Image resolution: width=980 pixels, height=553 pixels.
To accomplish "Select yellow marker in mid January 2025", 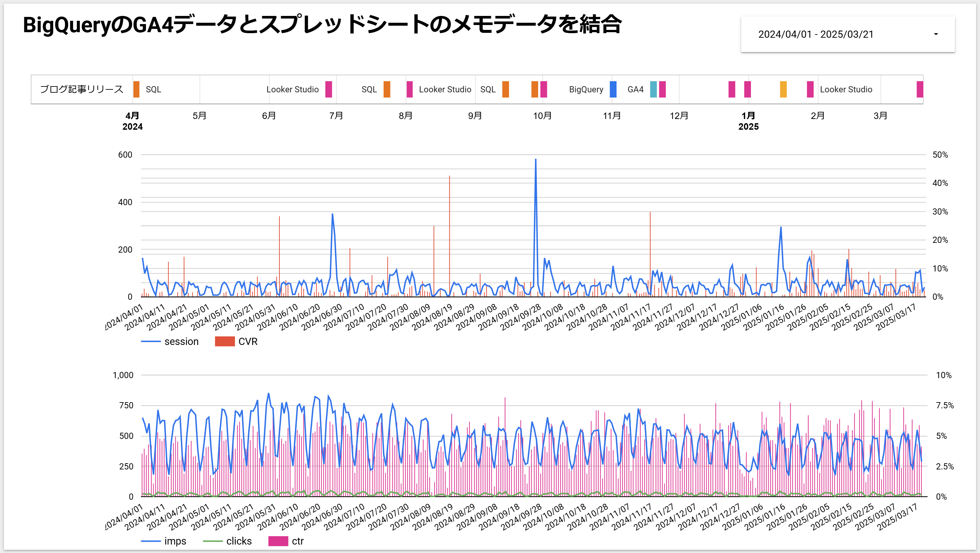I will pos(783,89).
